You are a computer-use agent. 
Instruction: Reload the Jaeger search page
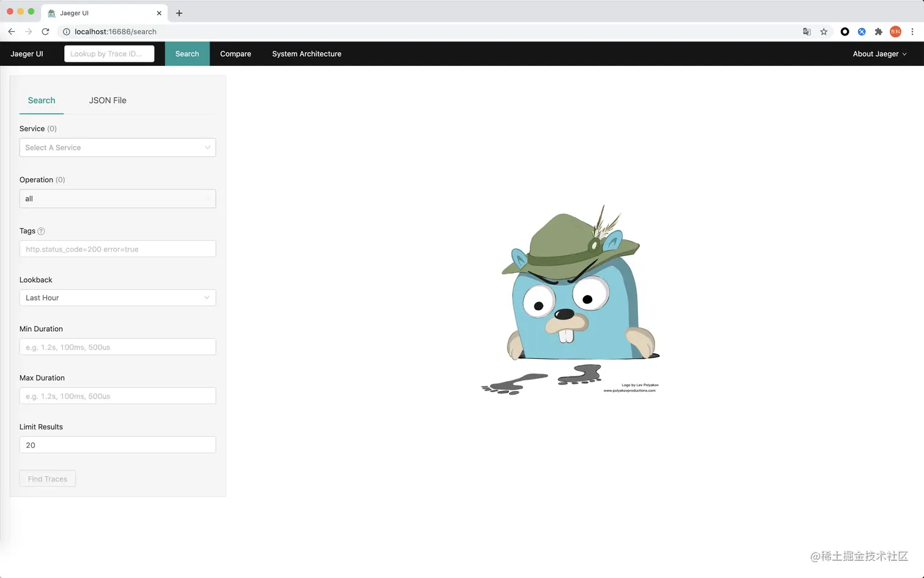[45, 32]
